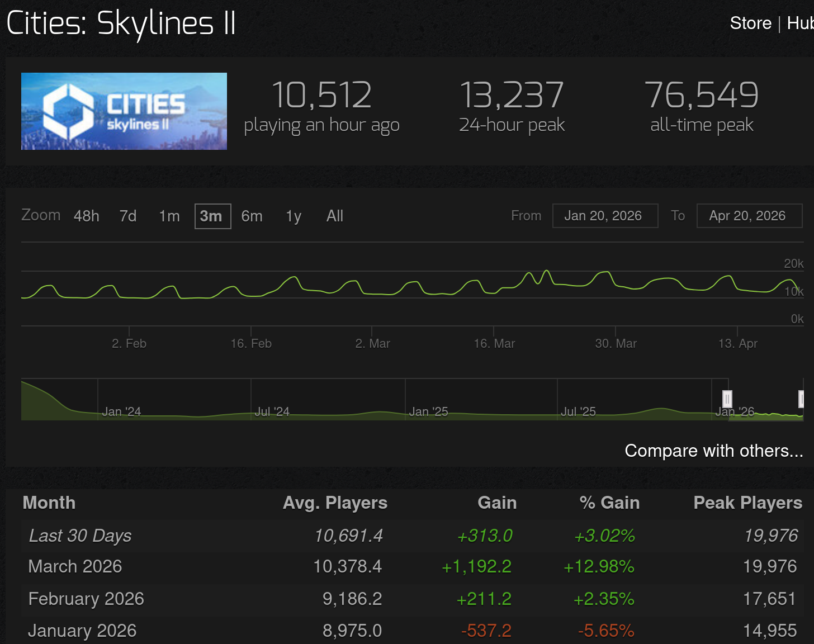Open the Store link
Screen dimensions: 814x644
[x=750, y=23]
